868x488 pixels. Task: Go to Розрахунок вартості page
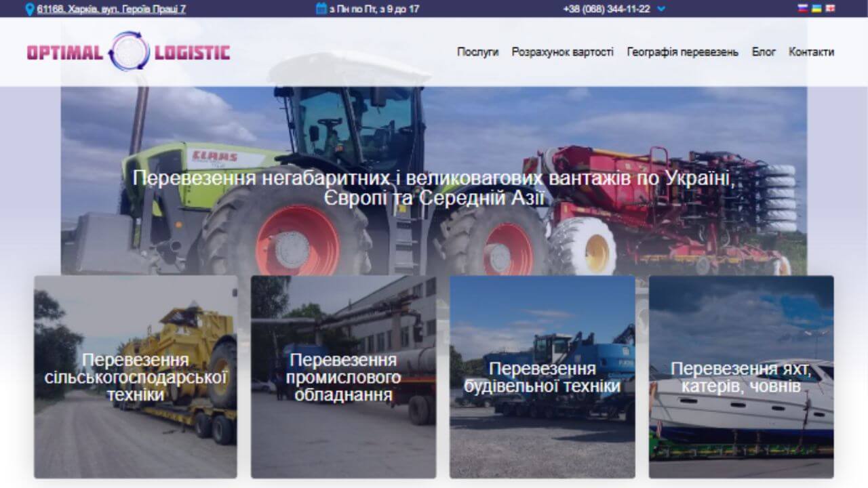563,52
